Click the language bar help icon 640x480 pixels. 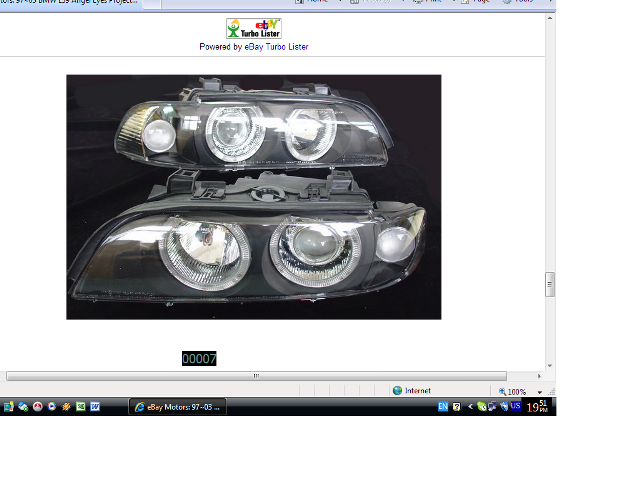[x=457, y=407]
